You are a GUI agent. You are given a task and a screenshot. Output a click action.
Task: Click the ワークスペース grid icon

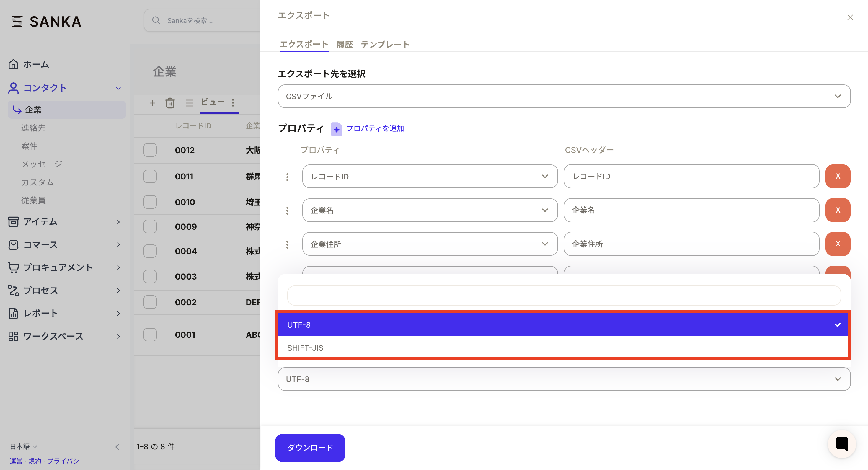coord(13,336)
